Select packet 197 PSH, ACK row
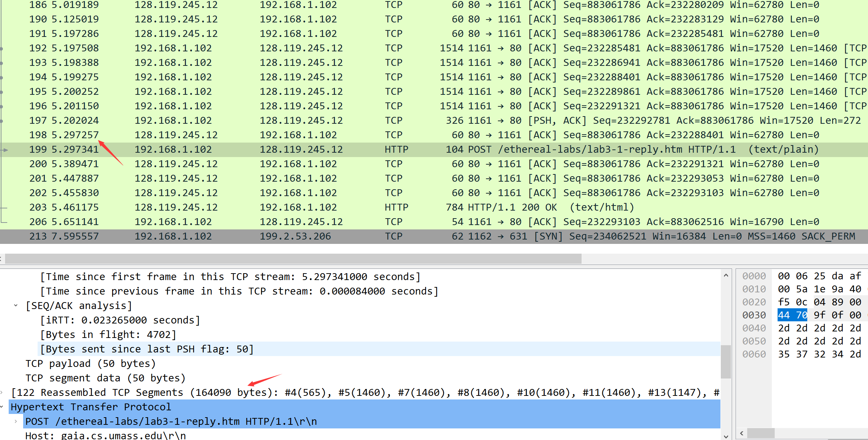The width and height of the screenshot is (868, 440). pos(434,120)
